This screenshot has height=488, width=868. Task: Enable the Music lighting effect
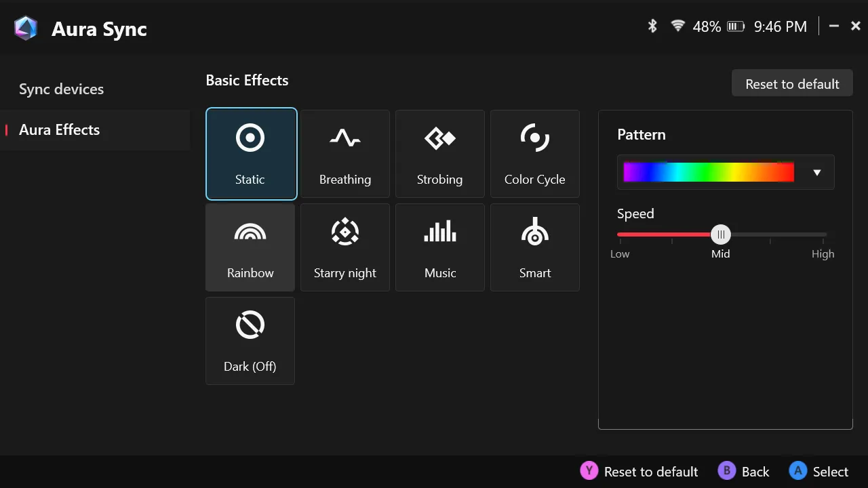point(440,247)
